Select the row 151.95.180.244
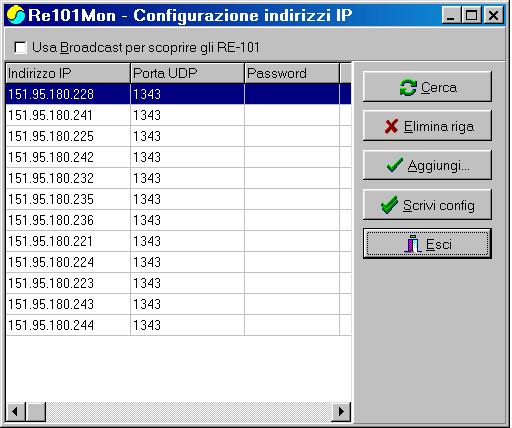 point(179,325)
